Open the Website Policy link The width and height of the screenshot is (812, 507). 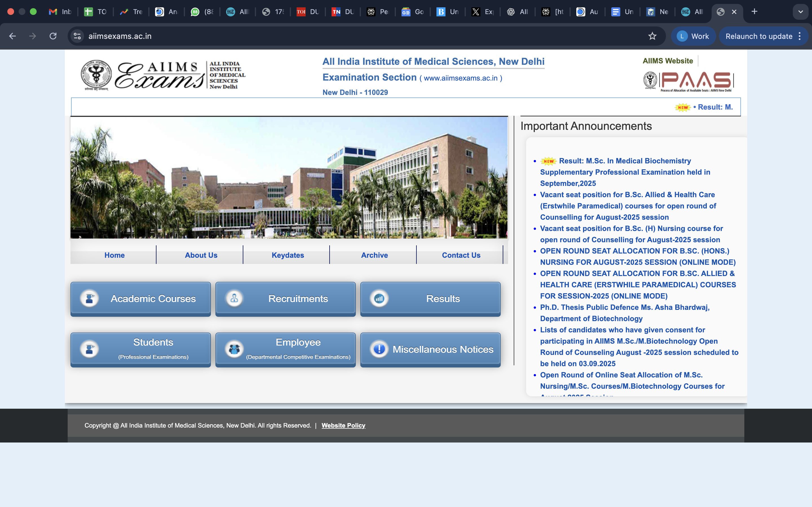tap(343, 426)
